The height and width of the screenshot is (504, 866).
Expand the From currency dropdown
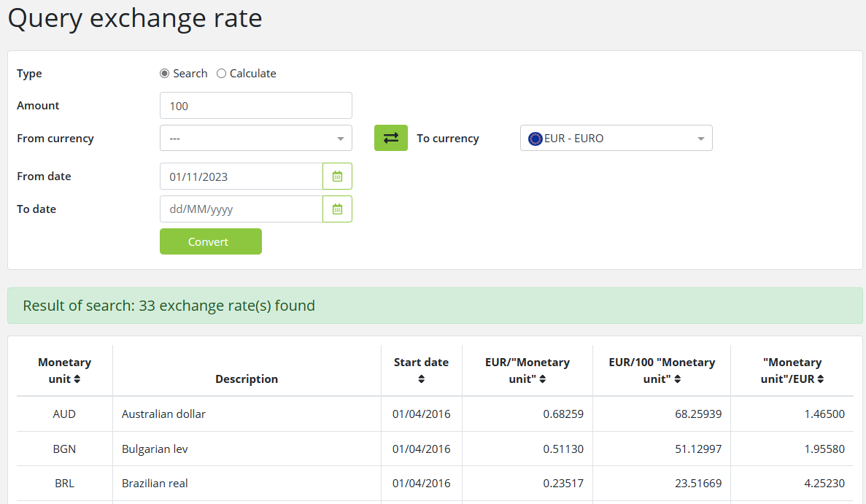point(255,138)
